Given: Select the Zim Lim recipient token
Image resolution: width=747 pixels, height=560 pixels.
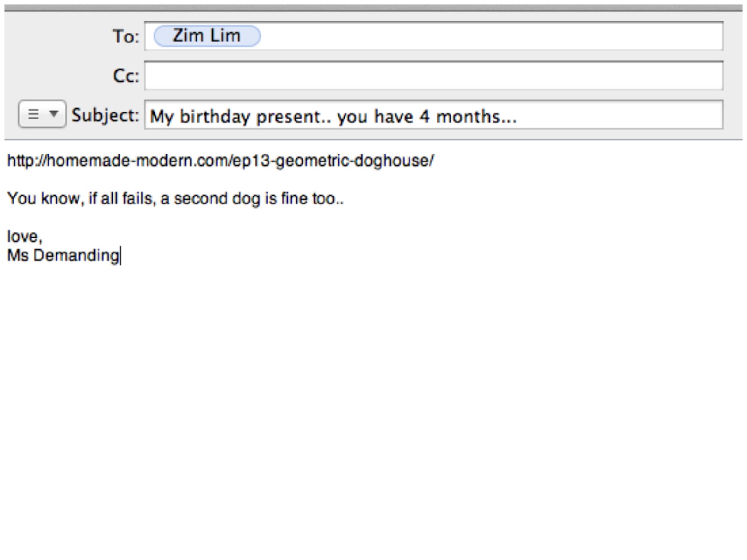Looking at the screenshot, I should [207, 36].
